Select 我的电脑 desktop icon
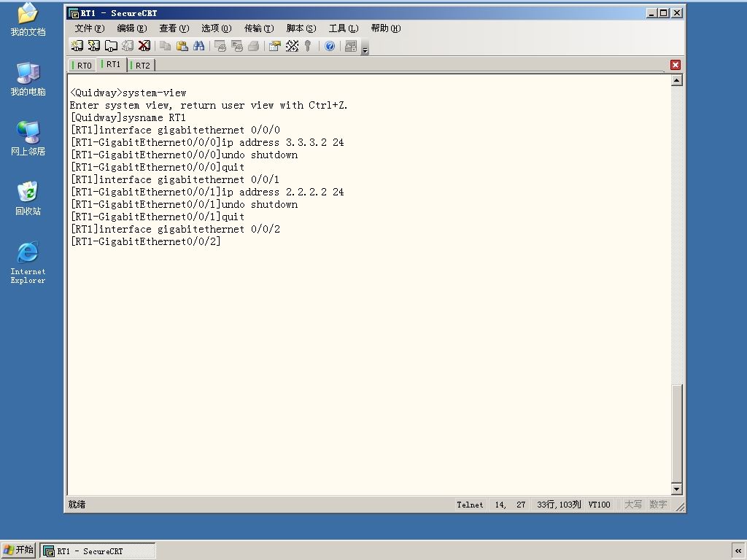Image resolution: width=747 pixels, height=560 pixels. (28, 79)
